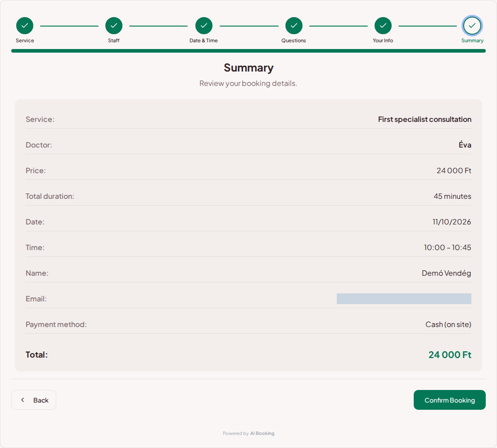The image size is (497, 448).
Task: Click the redacted email value
Action: click(x=404, y=299)
